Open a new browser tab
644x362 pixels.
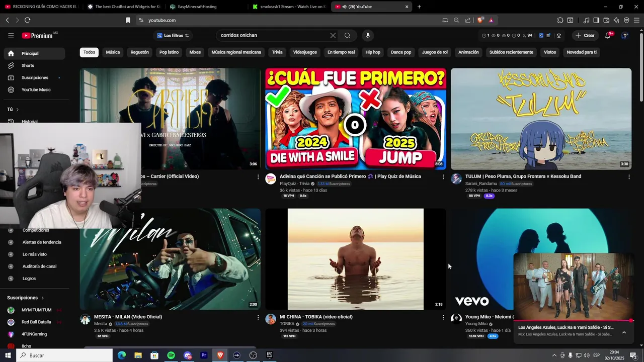pyautogui.click(x=419, y=7)
